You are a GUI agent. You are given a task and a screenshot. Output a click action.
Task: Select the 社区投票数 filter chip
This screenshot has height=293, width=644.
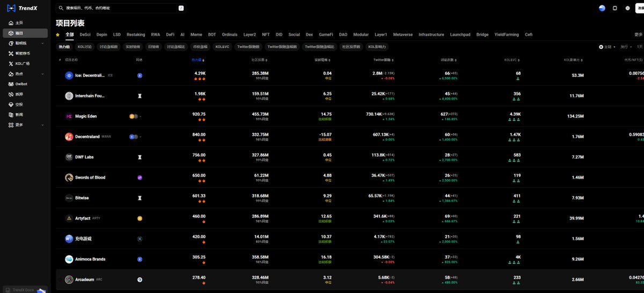[352, 47]
